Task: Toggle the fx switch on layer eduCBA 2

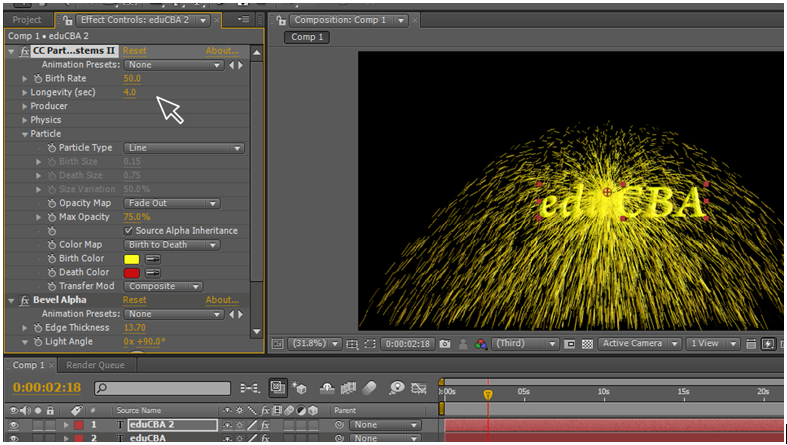Action: coord(266,425)
